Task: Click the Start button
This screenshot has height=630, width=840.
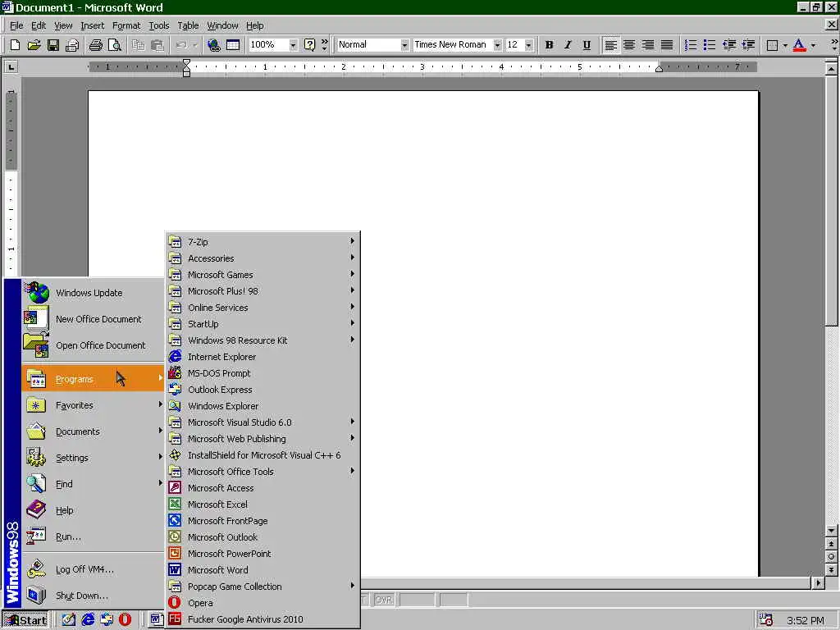Action: tap(25, 620)
